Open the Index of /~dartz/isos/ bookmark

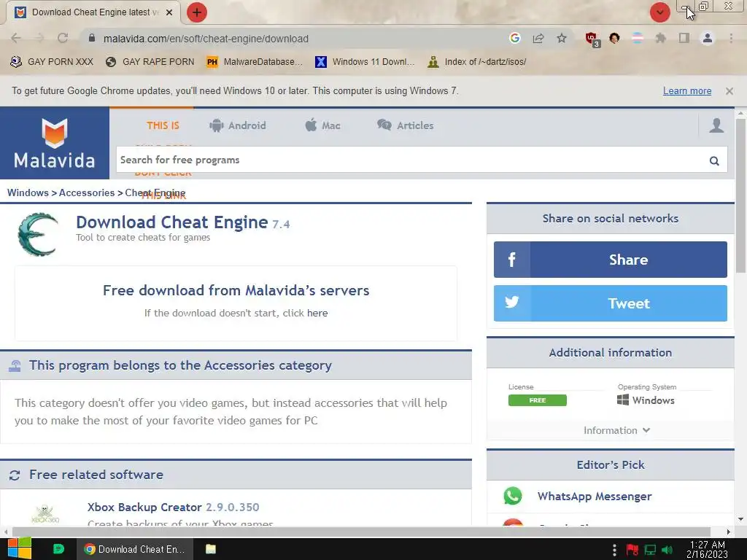477,62
